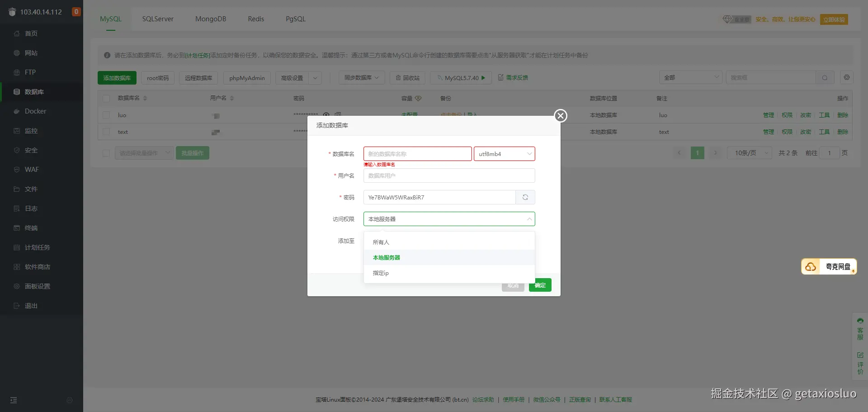Open the 安全 shield icon in sidebar
This screenshot has height=412, width=868.
tap(17, 150)
